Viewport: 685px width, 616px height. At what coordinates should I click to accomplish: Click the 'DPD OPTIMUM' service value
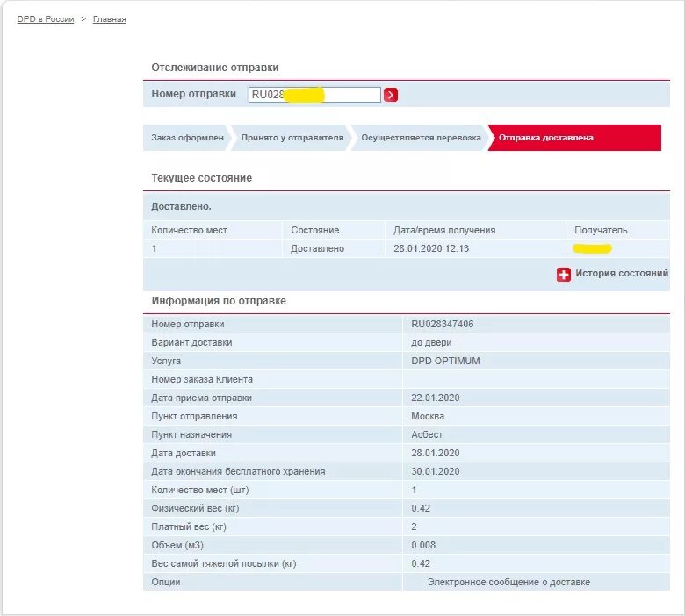(445, 361)
